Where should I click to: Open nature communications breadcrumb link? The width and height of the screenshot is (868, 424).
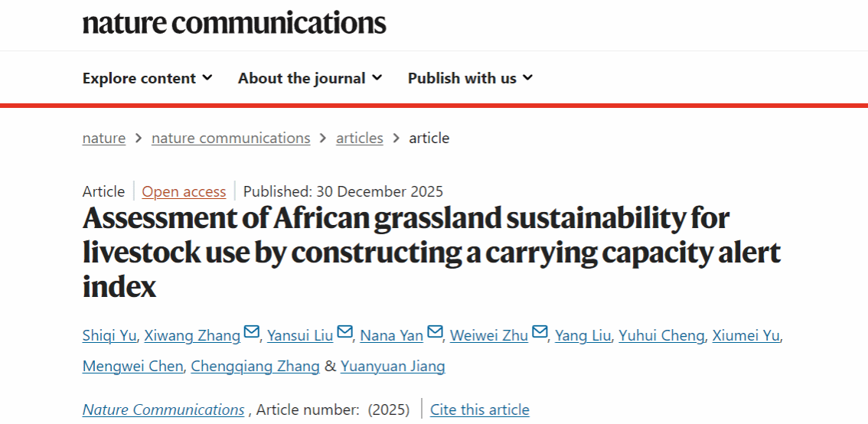[230, 139]
